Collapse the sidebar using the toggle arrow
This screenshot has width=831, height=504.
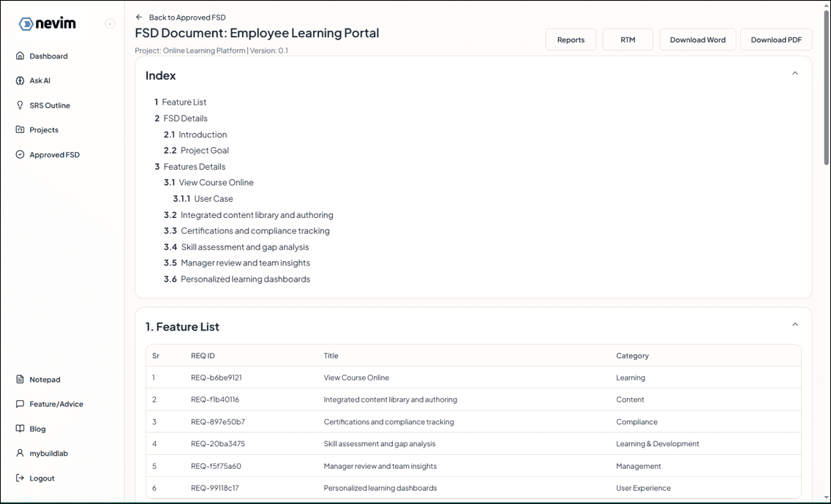click(x=110, y=24)
